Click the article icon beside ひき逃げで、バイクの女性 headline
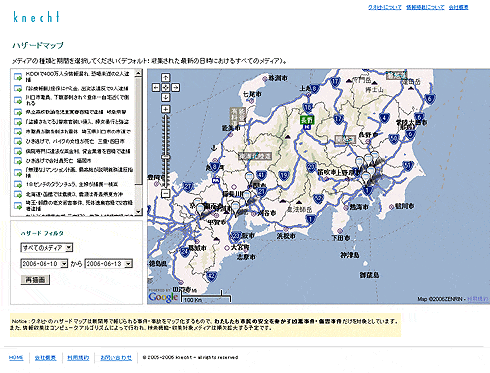The height and width of the screenshot is (373, 490). [x=18, y=141]
